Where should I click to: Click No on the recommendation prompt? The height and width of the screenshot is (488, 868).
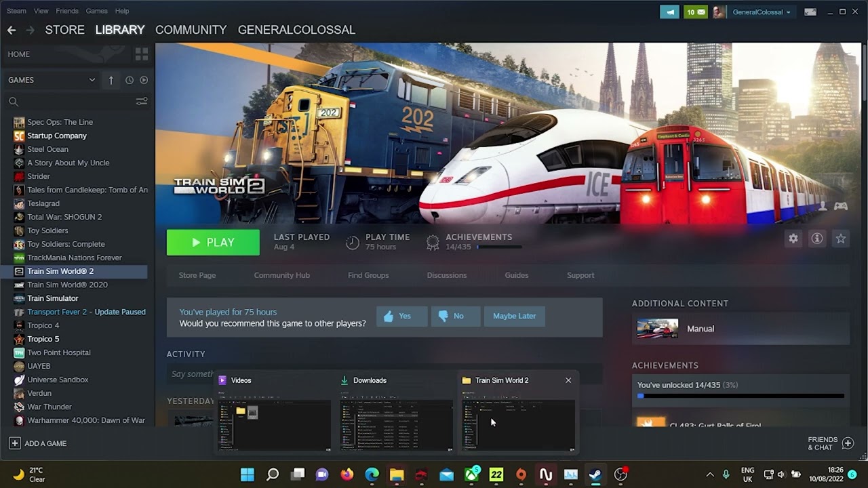pyautogui.click(x=456, y=317)
